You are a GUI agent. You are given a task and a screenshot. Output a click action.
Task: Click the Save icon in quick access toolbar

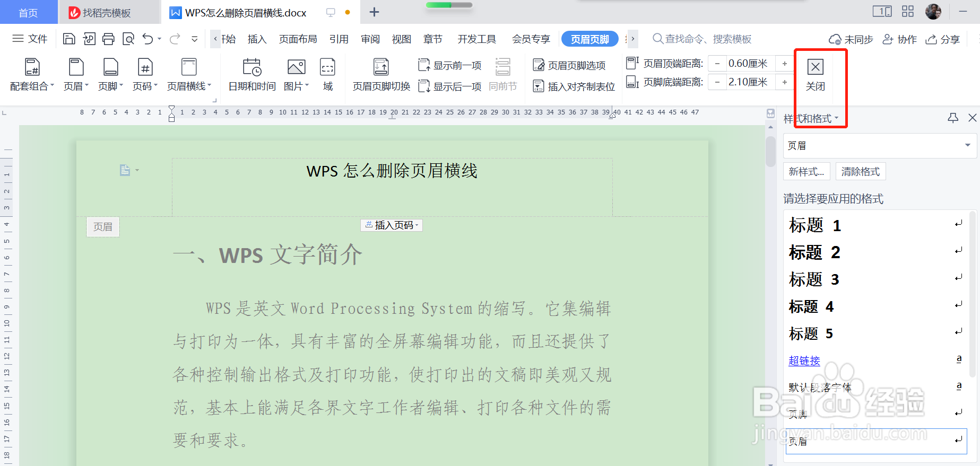pos(69,39)
